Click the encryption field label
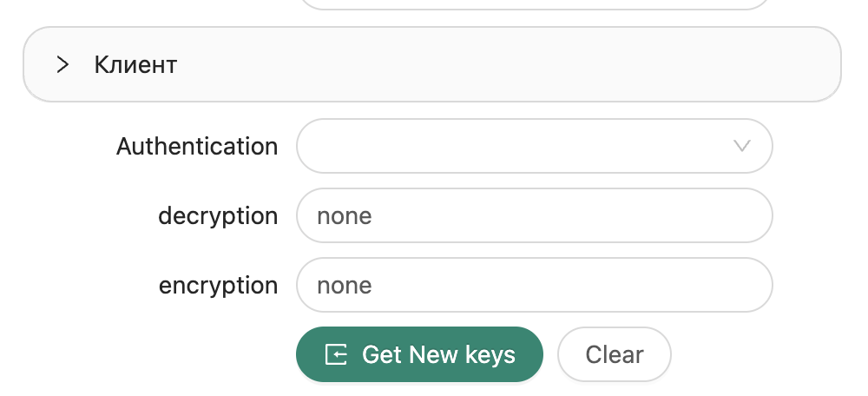This screenshot has height=396, width=868. point(218,285)
